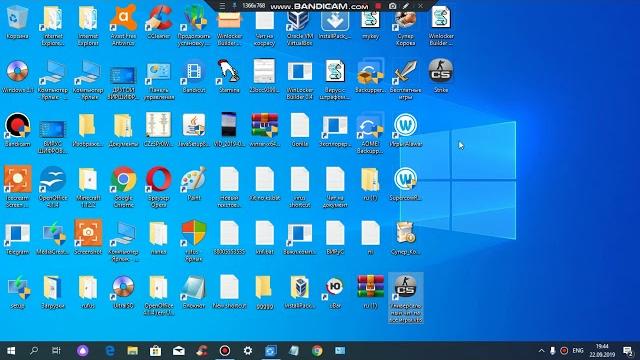Open Settings gear on the taskbar
The height and width of the screenshot is (360, 640).
click(248, 351)
